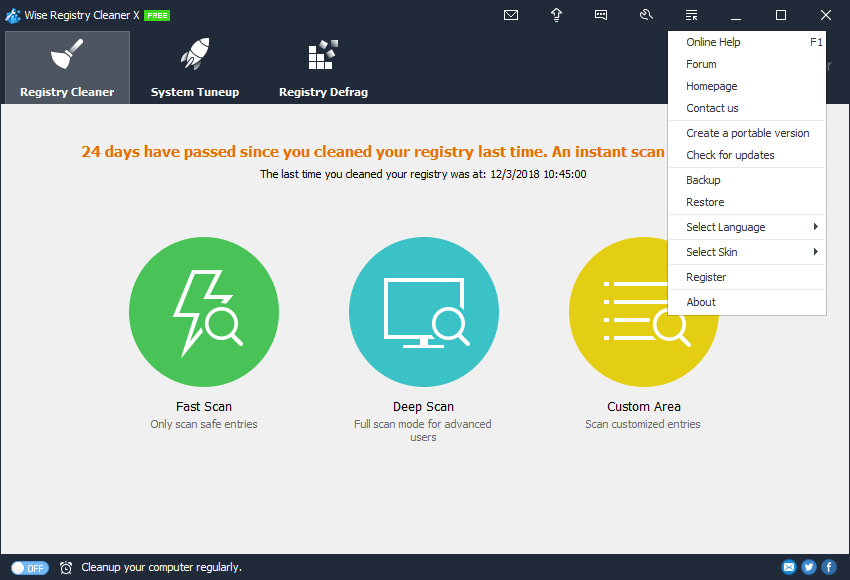Select Homepage menu entry
Viewport: 850px width, 580px height.
747,86
